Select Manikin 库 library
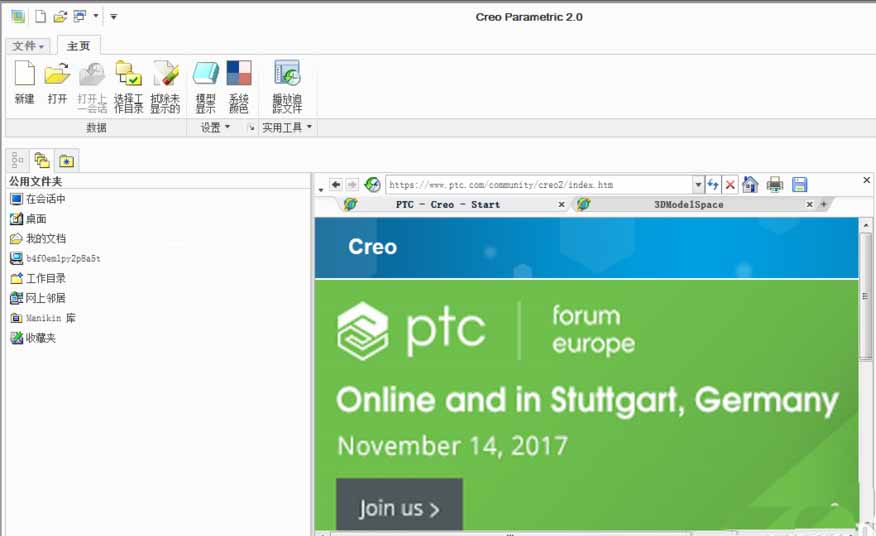This screenshot has width=876, height=536. (43, 318)
